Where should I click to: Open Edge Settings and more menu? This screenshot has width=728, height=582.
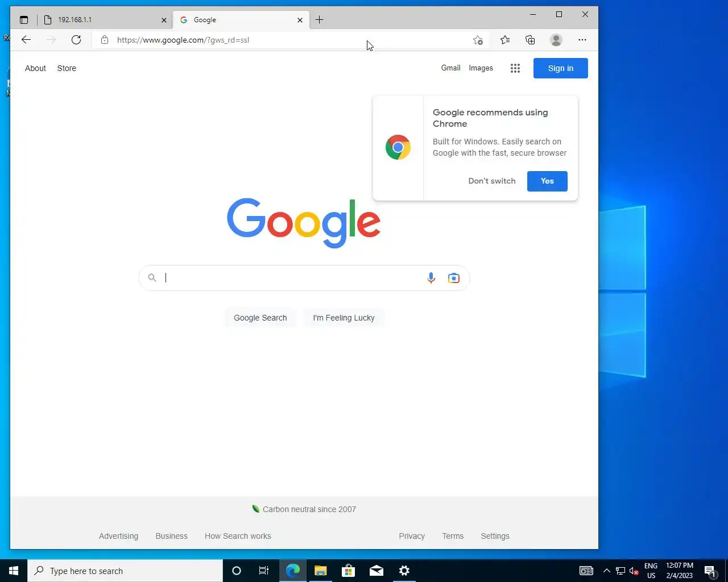582,40
